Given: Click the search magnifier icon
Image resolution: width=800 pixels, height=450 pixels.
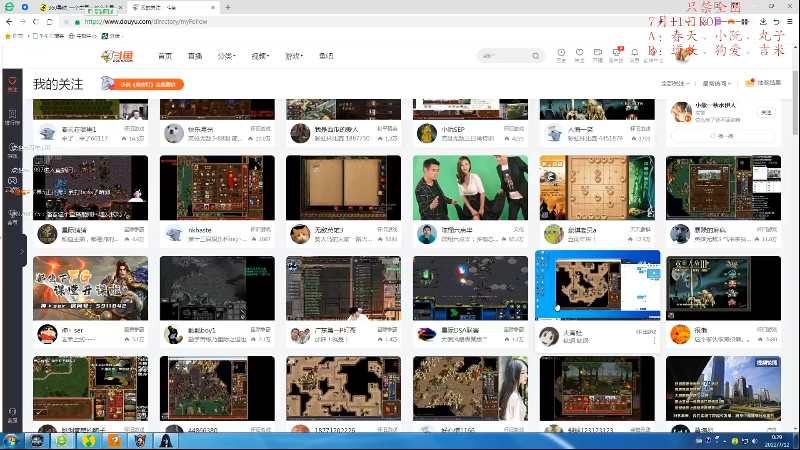Looking at the screenshot, I should point(536,56).
